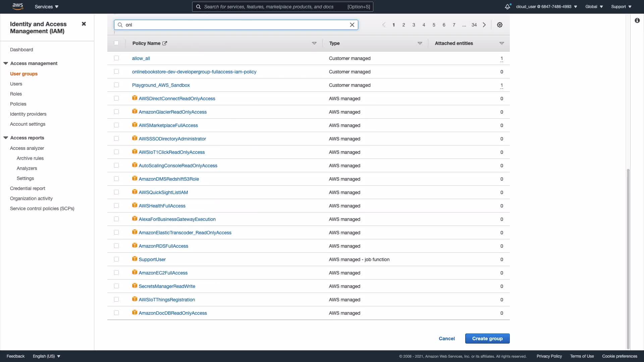644x362 pixels.
Task: Open table preferences gear icon
Action: (499, 25)
